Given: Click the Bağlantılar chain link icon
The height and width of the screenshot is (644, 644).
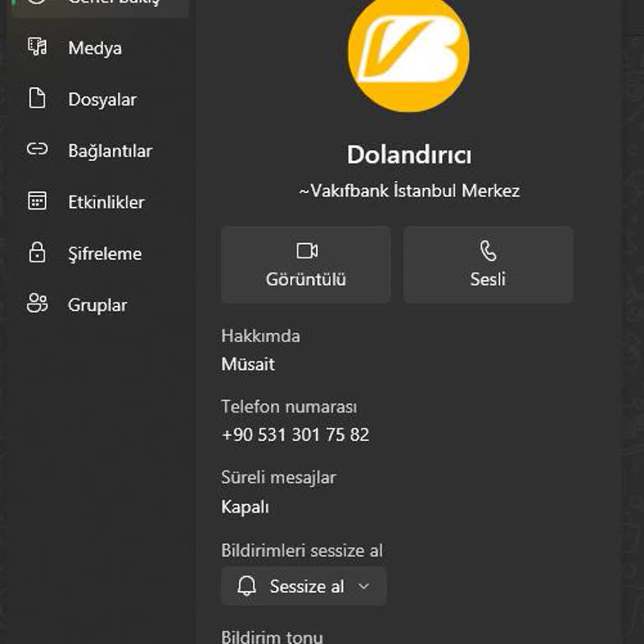Looking at the screenshot, I should pyautogui.click(x=37, y=149).
